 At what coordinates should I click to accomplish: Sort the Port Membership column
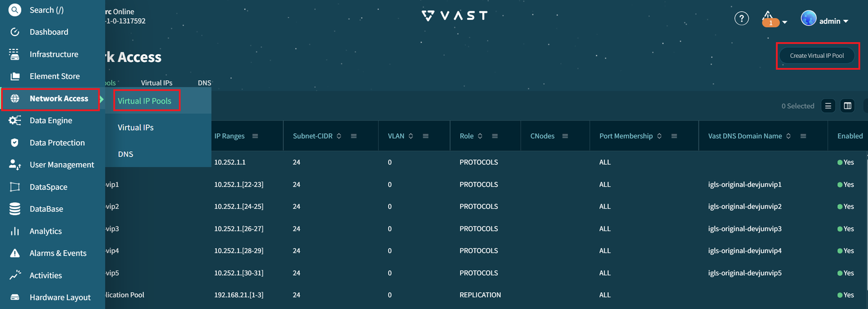659,136
